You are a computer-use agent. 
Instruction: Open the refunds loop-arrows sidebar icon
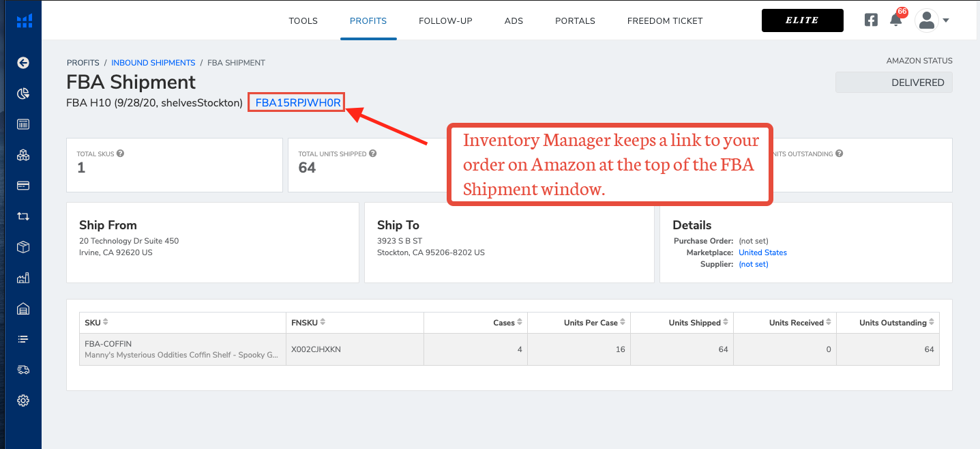[x=23, y=216]
